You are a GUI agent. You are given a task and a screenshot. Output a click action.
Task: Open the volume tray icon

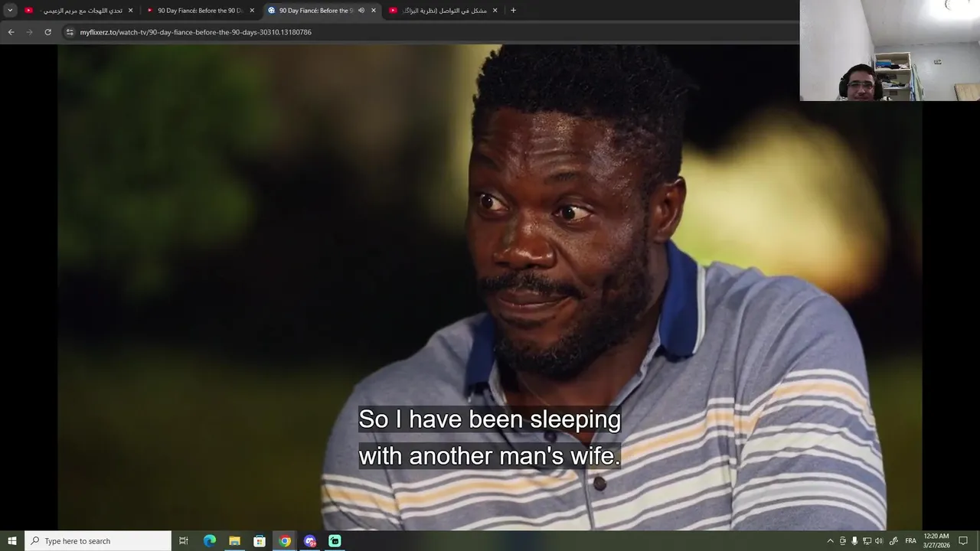(879, 541)
